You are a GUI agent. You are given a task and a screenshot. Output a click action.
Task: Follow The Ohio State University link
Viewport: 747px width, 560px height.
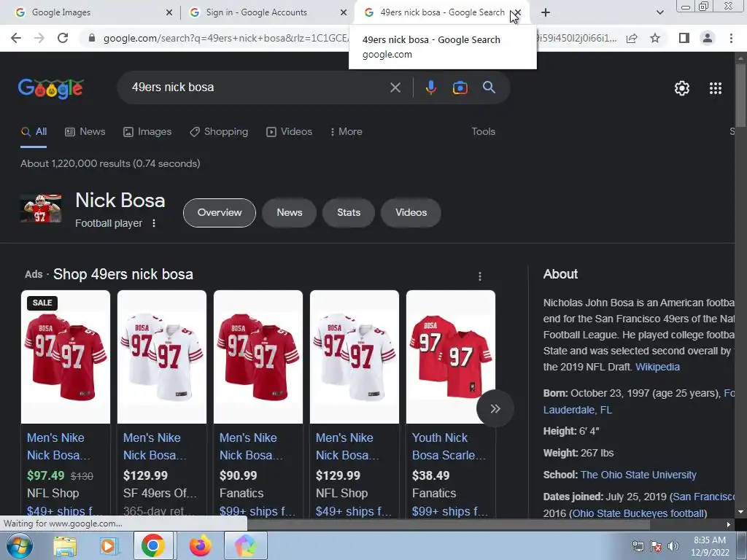pyautogui.click(x=638, y=475)
